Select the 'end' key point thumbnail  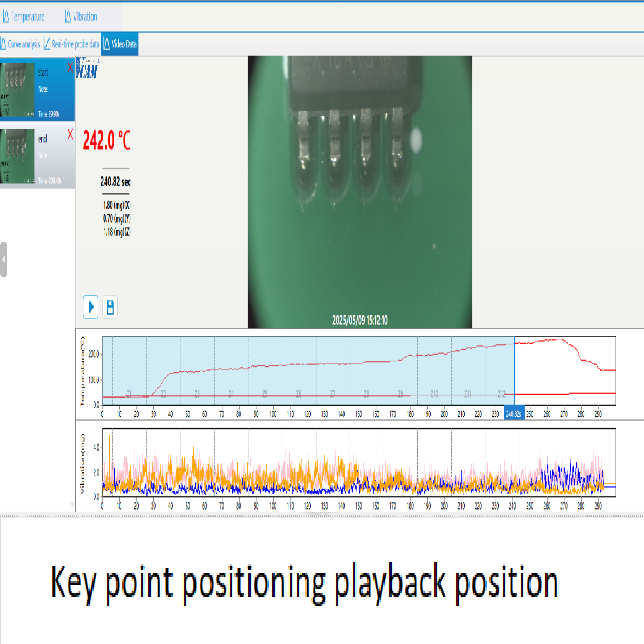[x=18, y=156]
